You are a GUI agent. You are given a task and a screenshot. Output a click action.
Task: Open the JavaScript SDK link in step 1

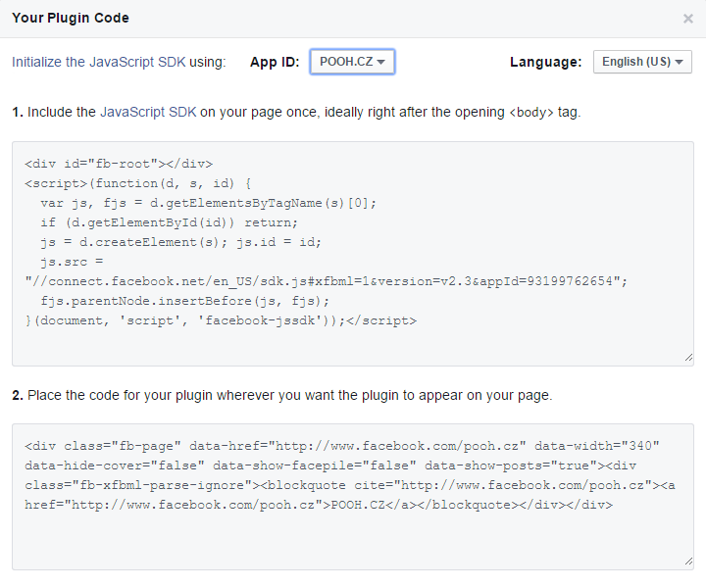pyautogui.click(x=148, y=112)
